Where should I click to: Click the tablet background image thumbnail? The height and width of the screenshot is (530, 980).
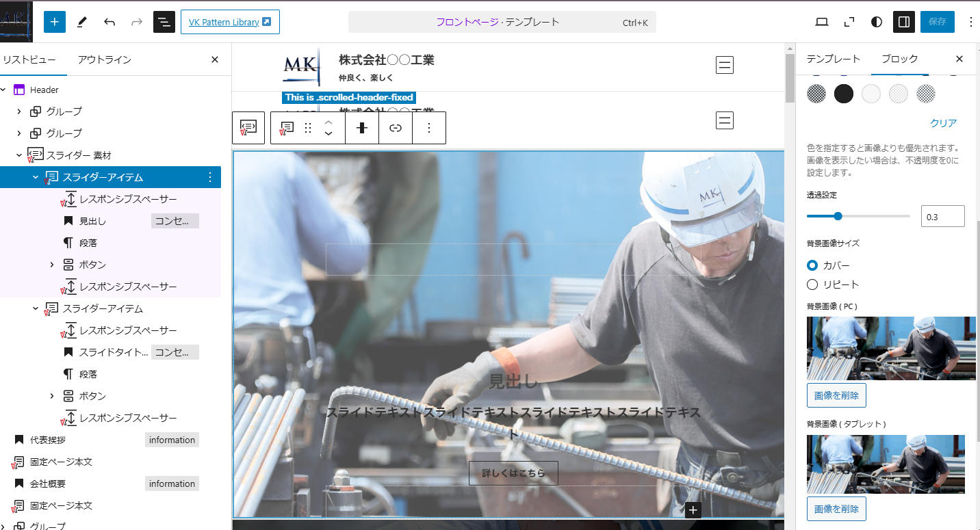886,464
